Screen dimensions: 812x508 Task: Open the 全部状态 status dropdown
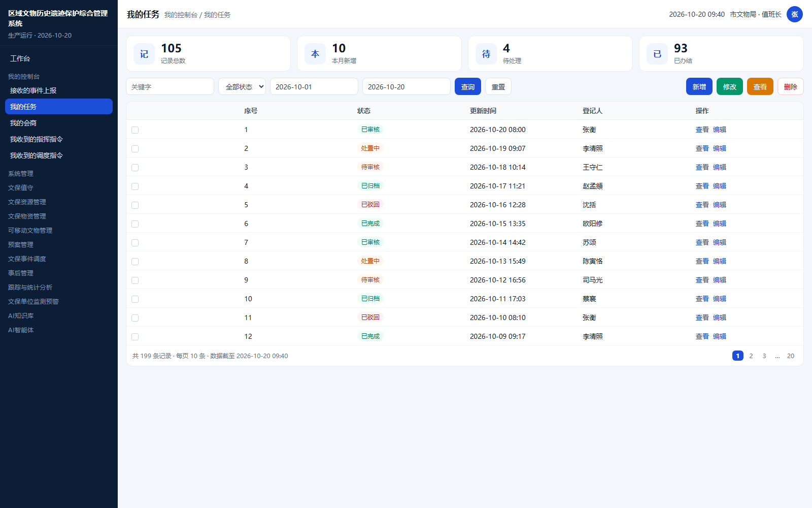tap(242, 86)
